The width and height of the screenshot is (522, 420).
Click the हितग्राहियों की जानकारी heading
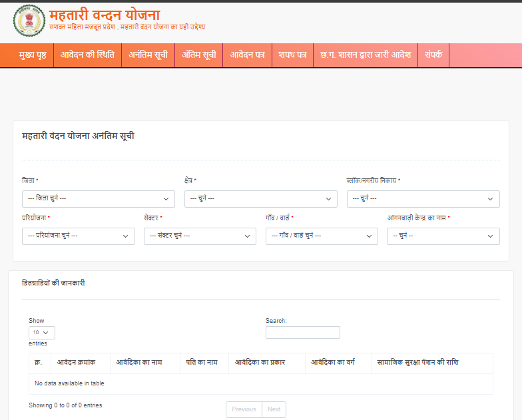[53, 284]
